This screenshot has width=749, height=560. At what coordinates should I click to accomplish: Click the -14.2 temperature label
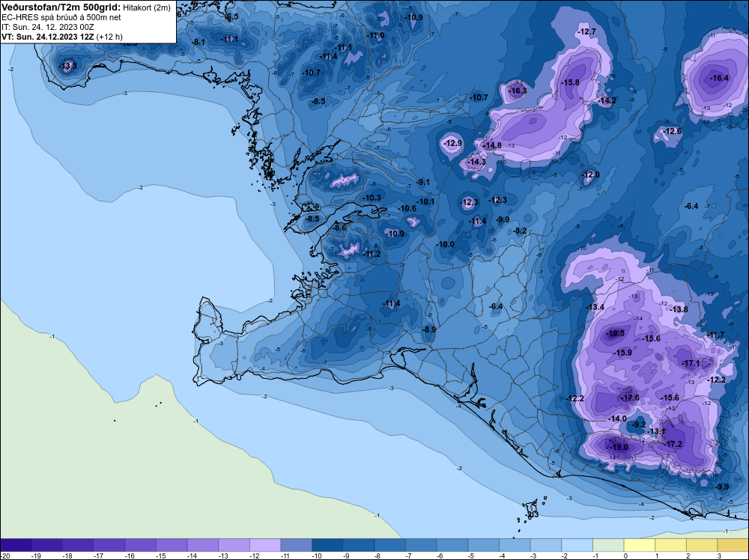[607, 100]
